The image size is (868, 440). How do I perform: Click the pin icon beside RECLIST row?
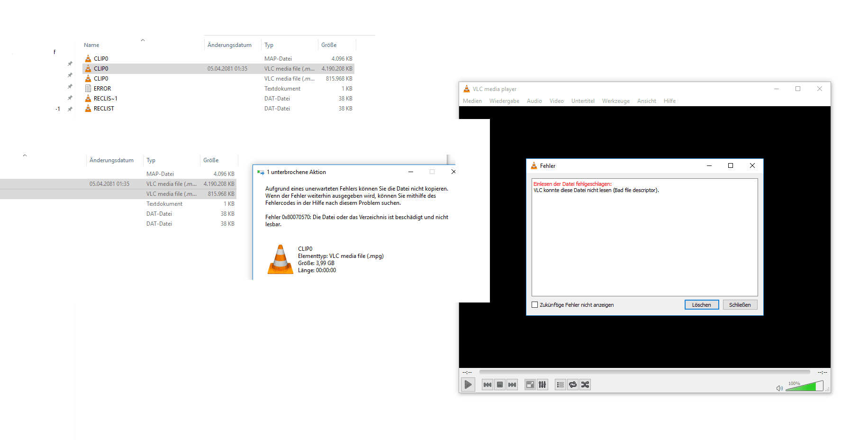(x=70, y=109)
